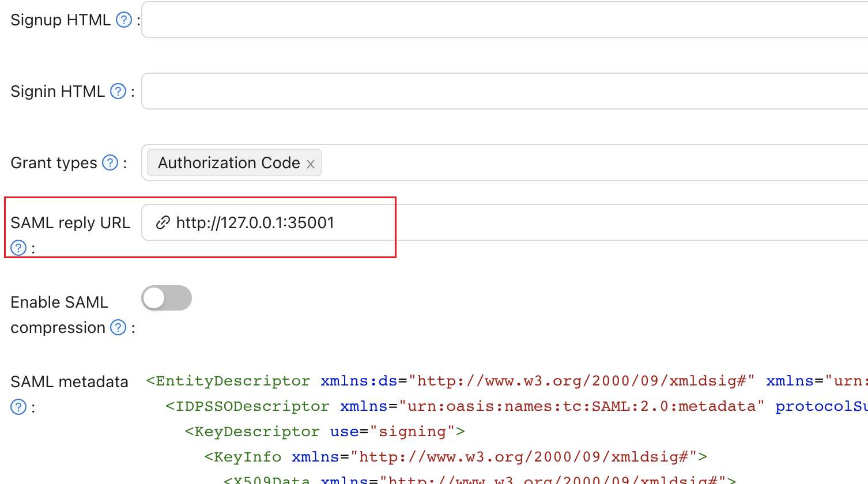Click the Authorization Code tag label
Image resolution: width=868 pixels, height=484 pixels.
coord(229,162)
